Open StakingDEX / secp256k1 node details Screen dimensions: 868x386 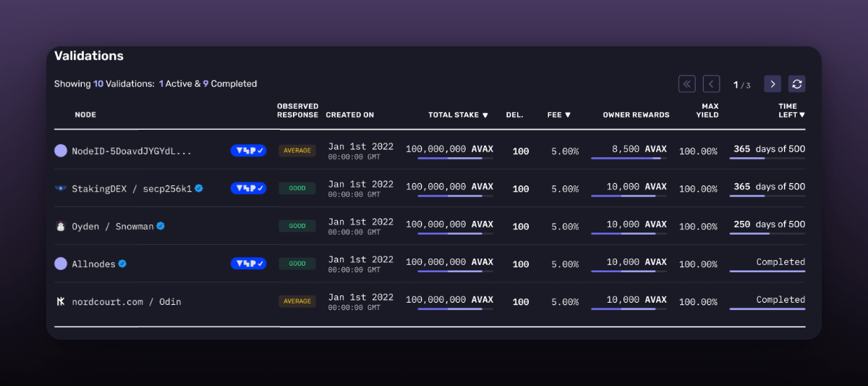point(132,189)
